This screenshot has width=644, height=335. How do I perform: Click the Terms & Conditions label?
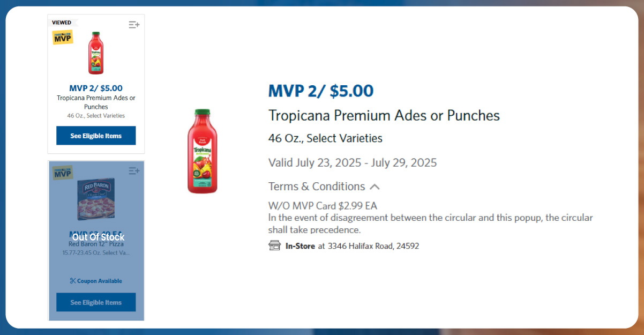[316, 187]
